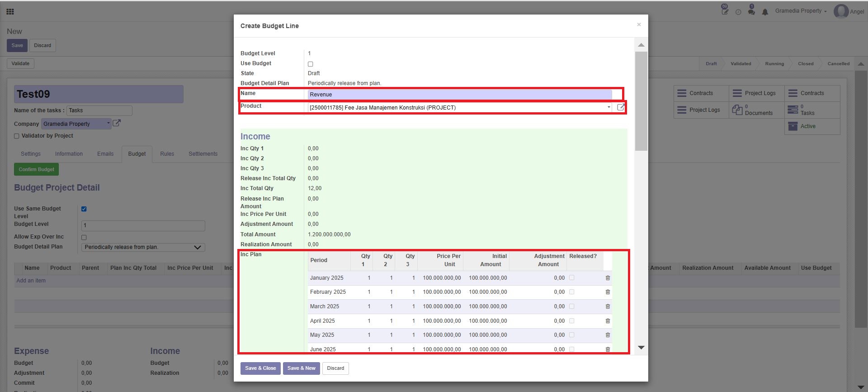Image resolution: width=868 pixels, height=392 pixels.
Task: Toggle Released checkbox for March 2025
Action: pyautogui.click(x=572, y=306)
